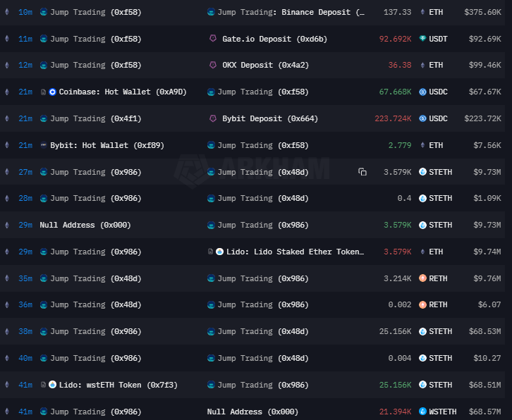Image resolution: width=512 pixels, height=420 pixels.
Task: Click the USD value $68.57M
Action: click(x=485, y=412)
